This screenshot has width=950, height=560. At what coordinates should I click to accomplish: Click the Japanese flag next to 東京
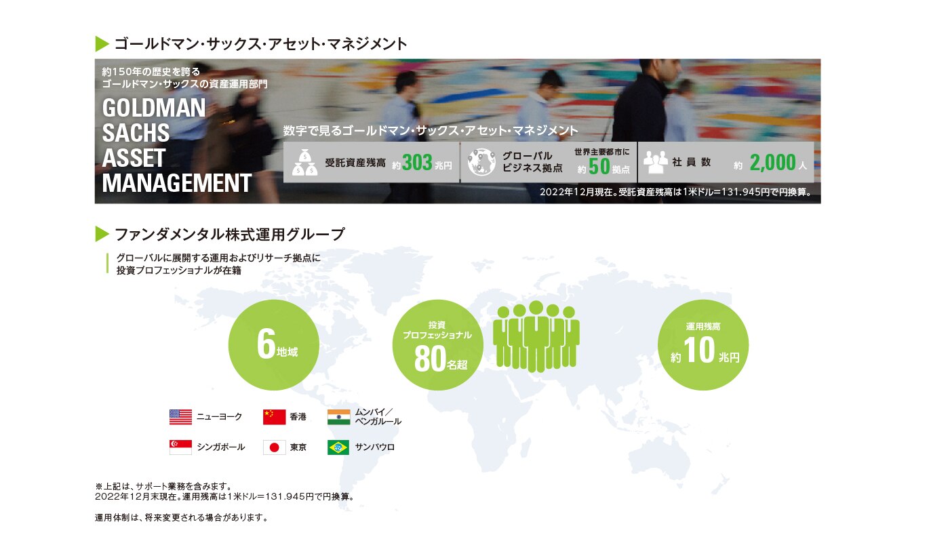pyautogui.click(x=274, y=447)
